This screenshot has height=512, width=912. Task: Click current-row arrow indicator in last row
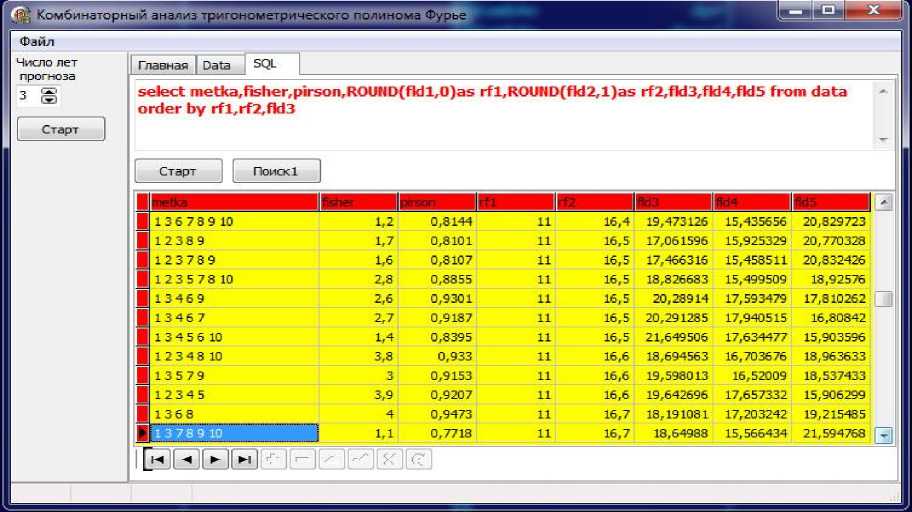click(142, 433)
